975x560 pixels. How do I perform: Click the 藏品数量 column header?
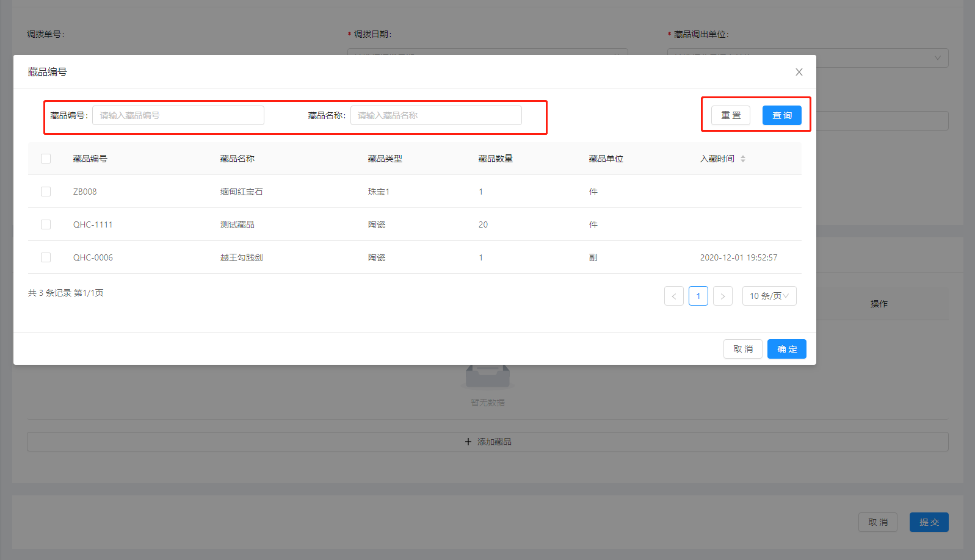point(496,159)
